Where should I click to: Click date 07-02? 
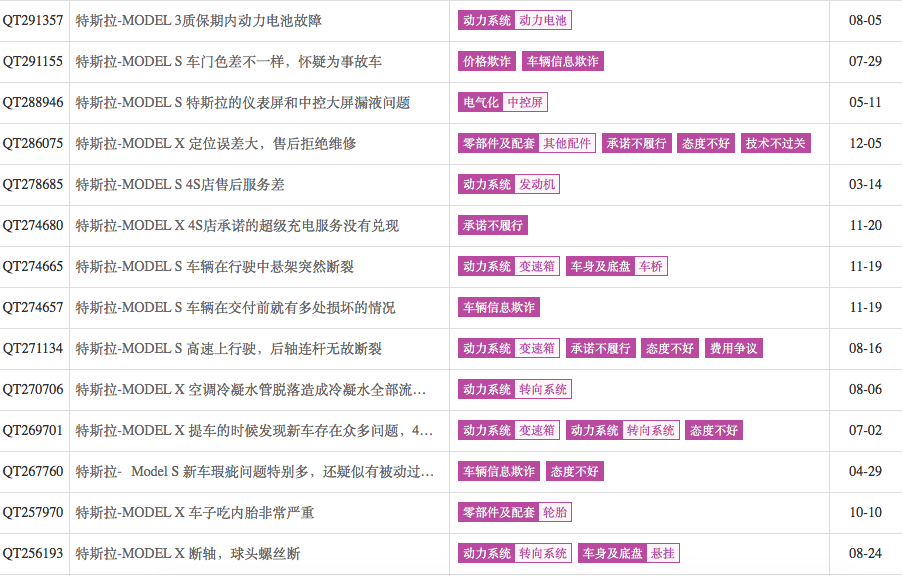coord(865,430)
